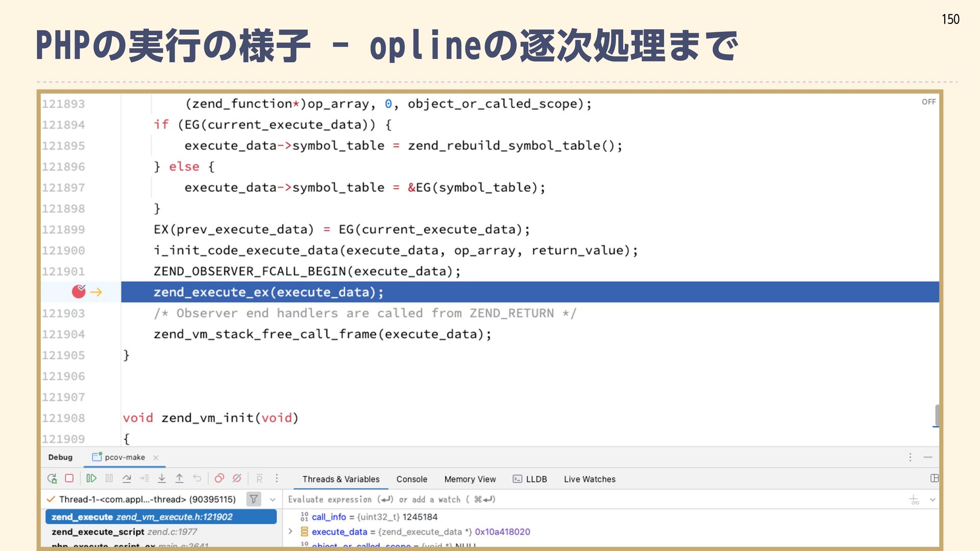Open the dropdown arrow beside add watch
Screen dimensions: 980x551
pyautogui.click(x=933, y=500)
